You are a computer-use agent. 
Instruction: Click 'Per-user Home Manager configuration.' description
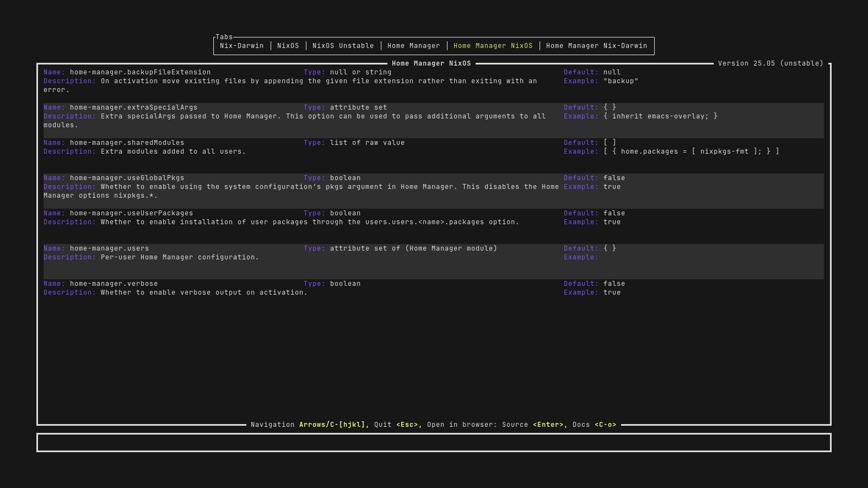point(180,257)
